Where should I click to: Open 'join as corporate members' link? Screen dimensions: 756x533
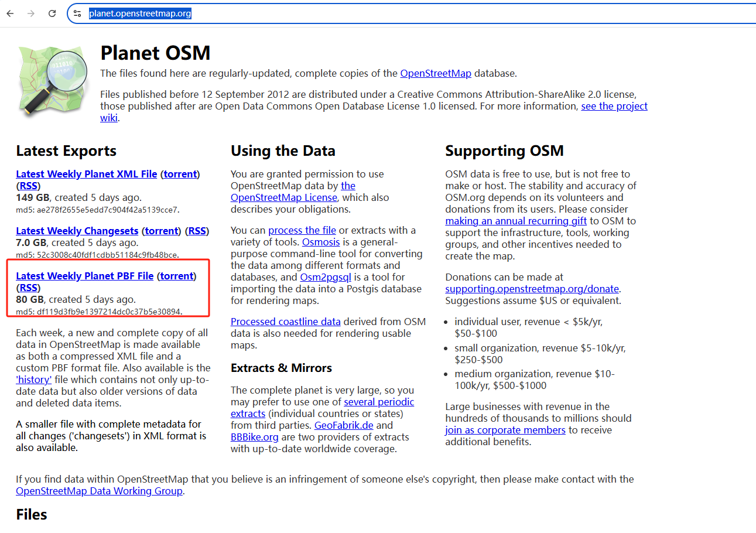point(505,430)
